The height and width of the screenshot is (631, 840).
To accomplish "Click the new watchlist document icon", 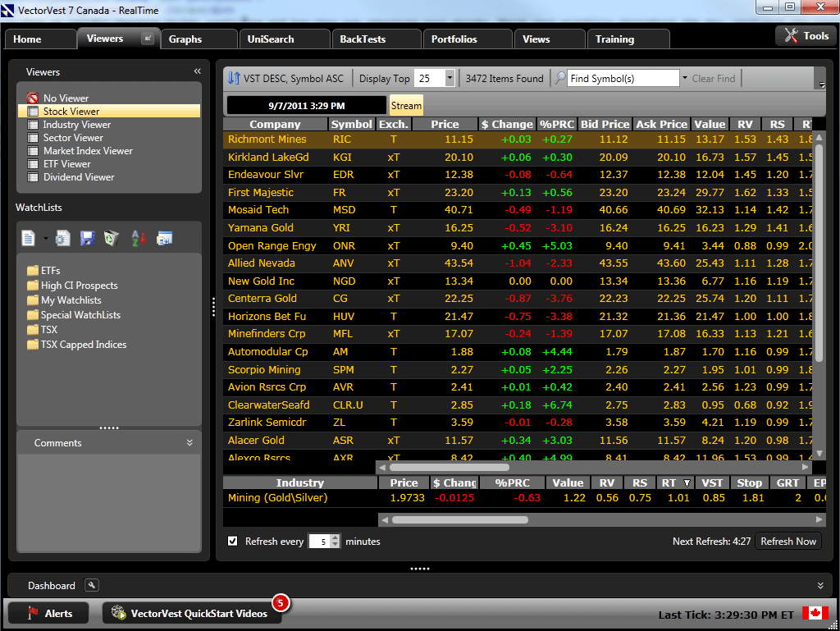I will 29,239.
